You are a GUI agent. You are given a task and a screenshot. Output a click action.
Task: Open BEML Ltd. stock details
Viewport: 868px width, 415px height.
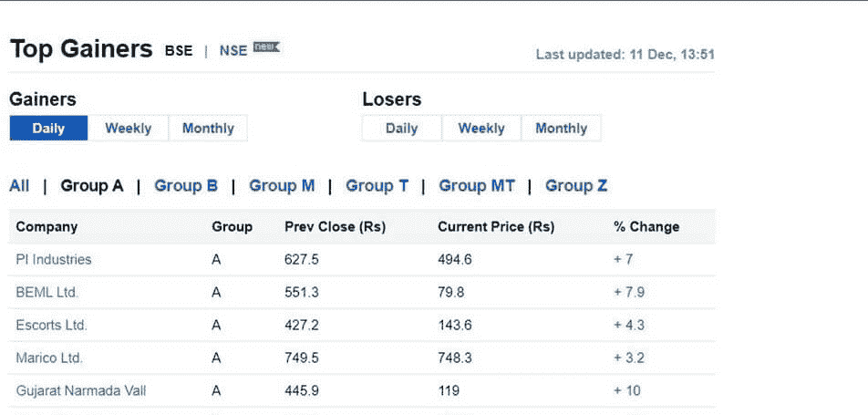[47, 292]
